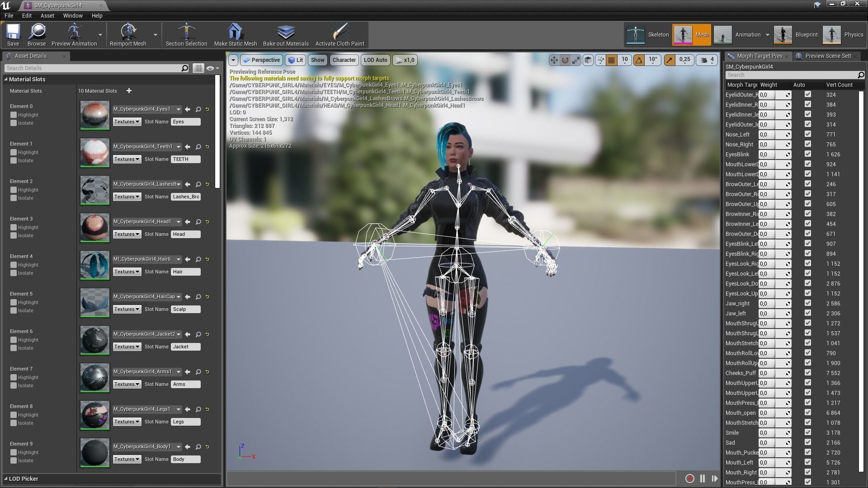Open the Asset menu
This screenshot has width=868, height=488.
click(x=47, y=15)
